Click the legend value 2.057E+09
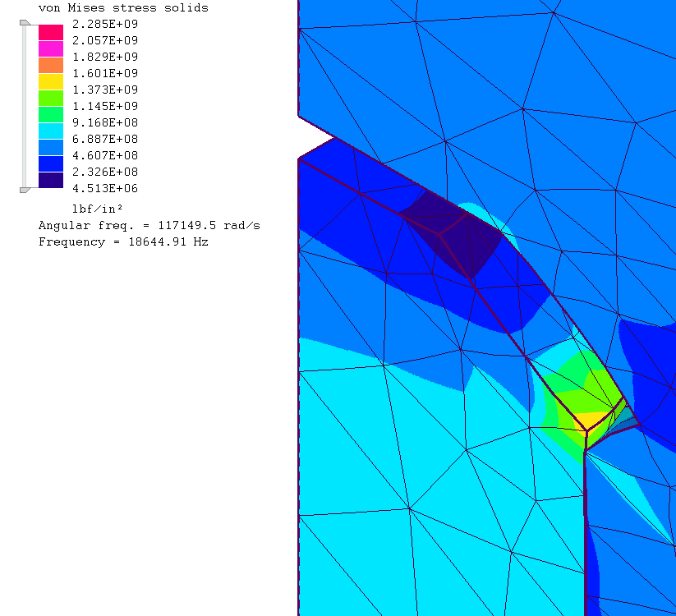The height and width of the screenshot is (616, 676). (105, 40)
